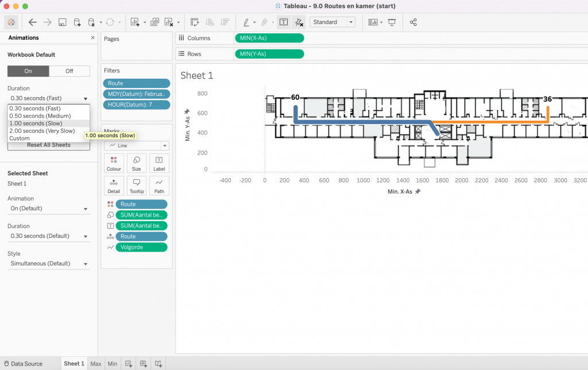Screen dimensions: 588x370
Task: Click the Share workbook icon
Action: coord(413,22)
